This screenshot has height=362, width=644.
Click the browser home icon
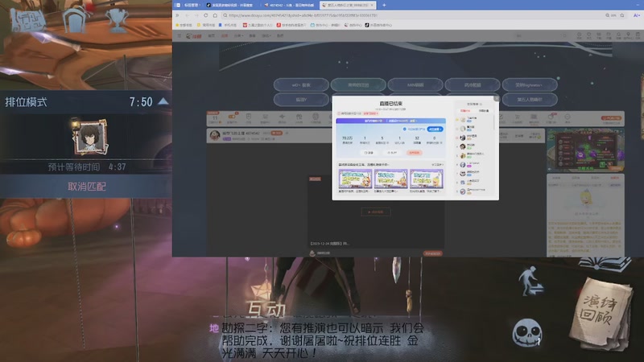pyautogui.click(x=215, y=15)
